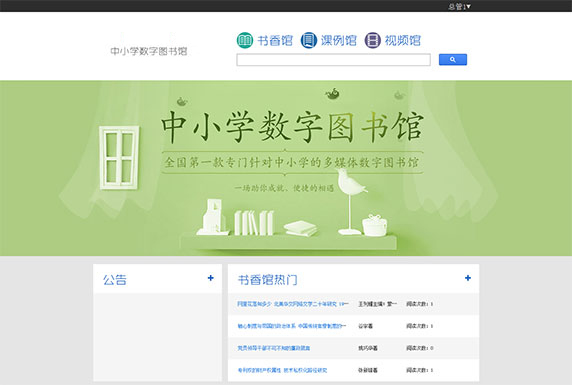Click the 中小学数字图书馆 site logo text
This screenshot has width=572, height=385.
click(149, 51)
